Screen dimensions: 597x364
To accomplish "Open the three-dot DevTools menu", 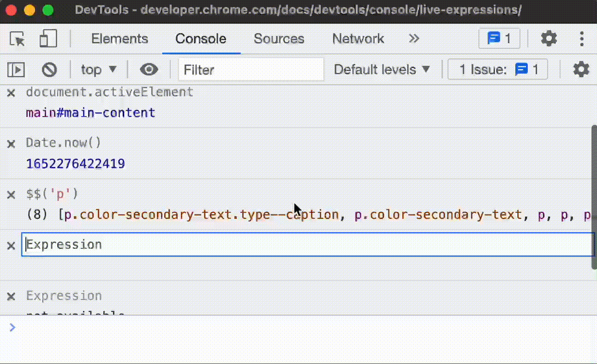I will click(581, 39).
